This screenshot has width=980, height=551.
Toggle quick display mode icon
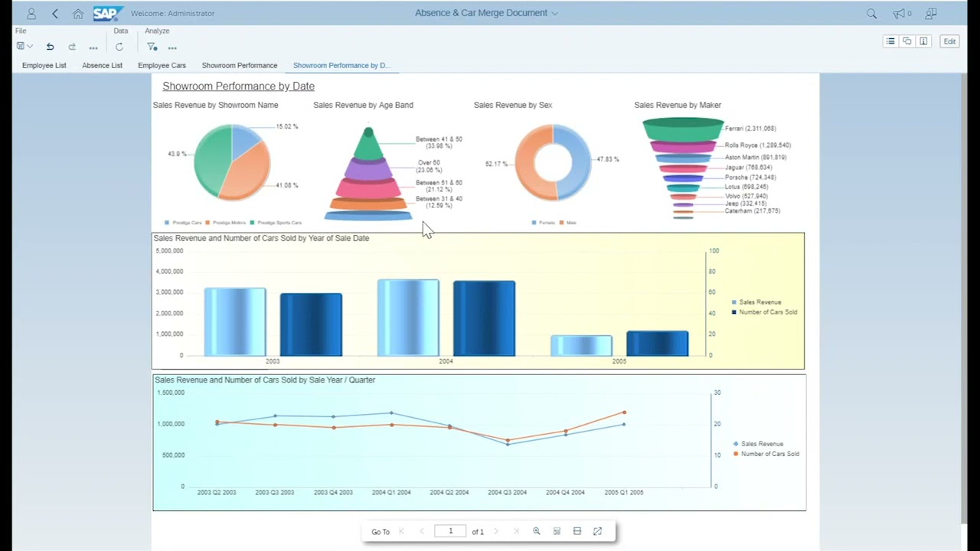(557, 531)
